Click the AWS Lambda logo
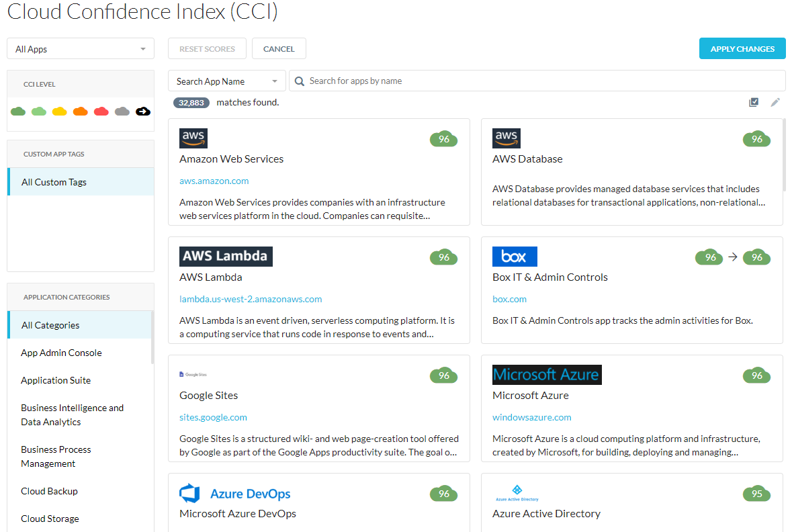792x532 pixels. tap(226, 256)
